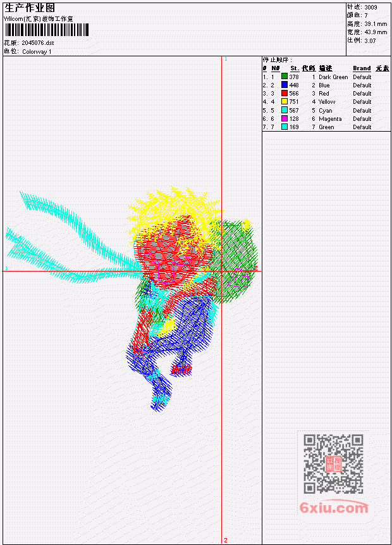Select stitch count '448' in Blue row
The image size is (392, 545).
coord(294,85)
